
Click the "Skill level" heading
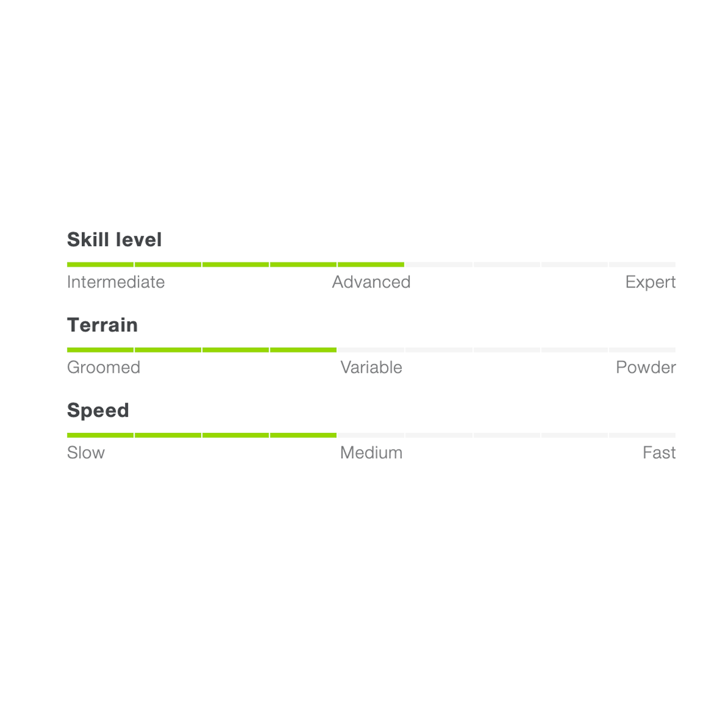coord(114,240)
